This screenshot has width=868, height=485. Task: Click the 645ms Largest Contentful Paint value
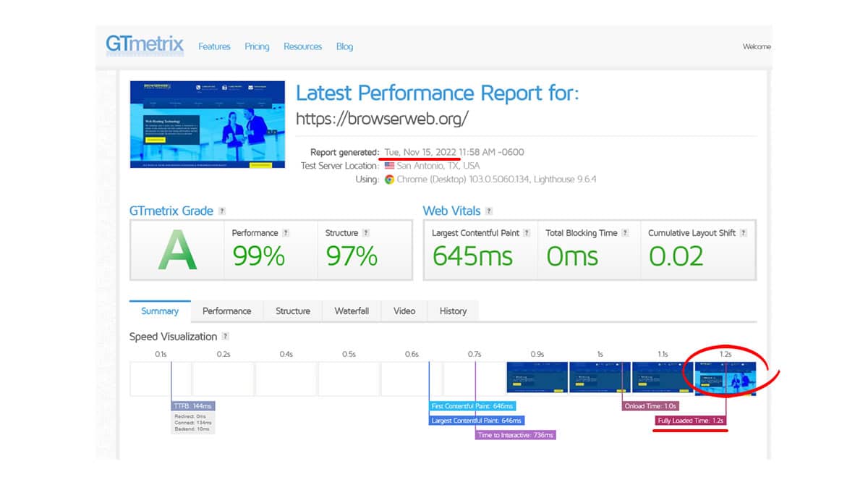472,256
